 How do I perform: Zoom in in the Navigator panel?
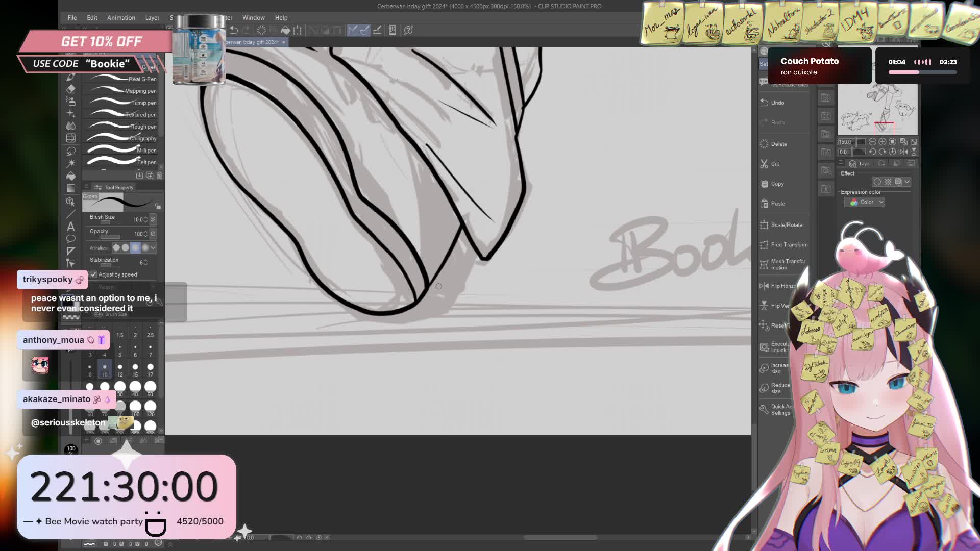point(882,142)
